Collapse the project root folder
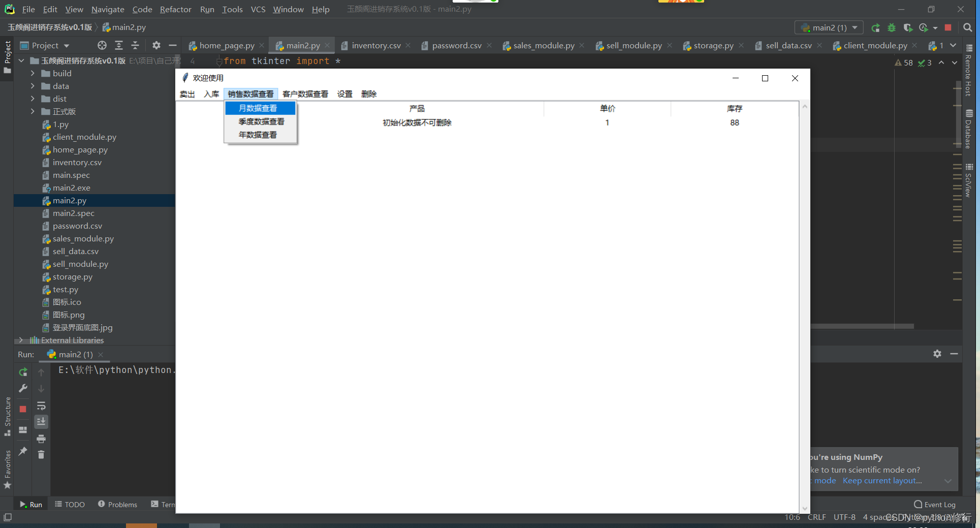Image resolution: width=980 pixels, height=528 pixels. [x=21, y=60]
